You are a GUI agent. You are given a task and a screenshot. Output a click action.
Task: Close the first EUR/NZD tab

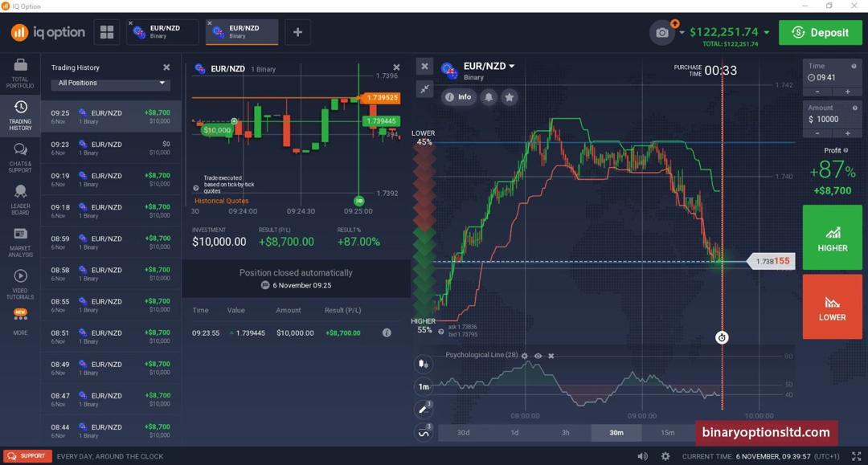pyautogui.click(x=131, y=23)
